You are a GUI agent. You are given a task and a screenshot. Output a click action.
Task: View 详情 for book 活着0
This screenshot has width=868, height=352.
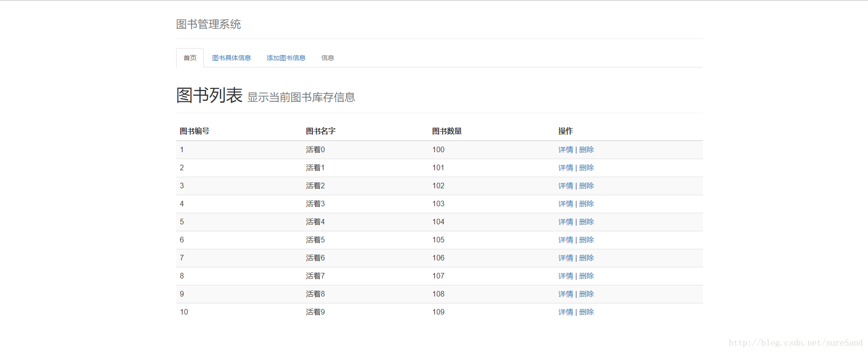click(x=566, y=150)
